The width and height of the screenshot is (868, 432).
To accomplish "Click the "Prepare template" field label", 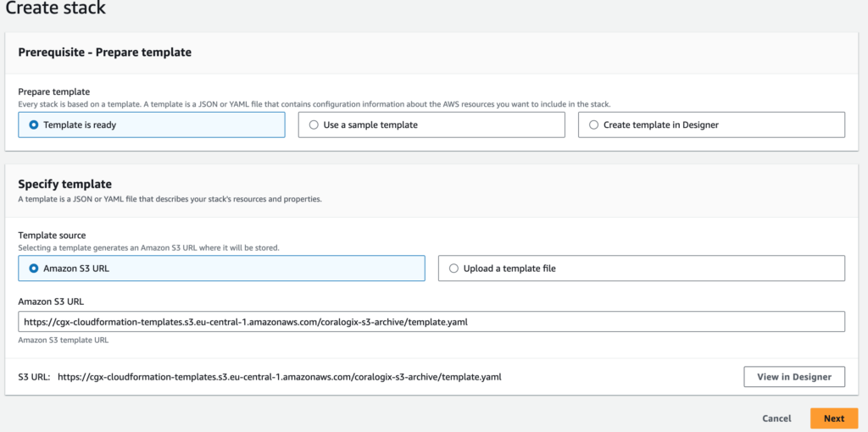I will click(54, 91).
